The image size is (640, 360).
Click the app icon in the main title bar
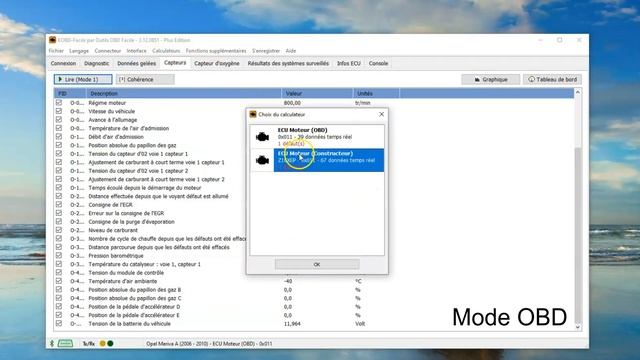coord(52,40)
